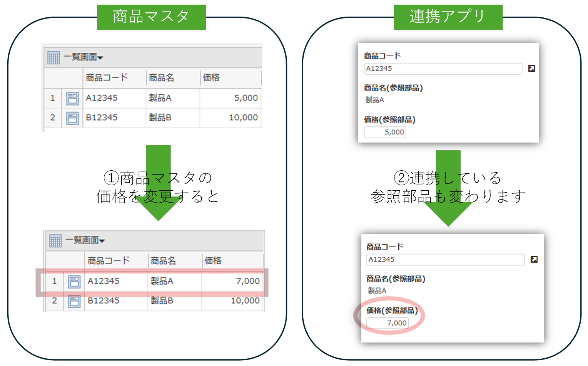Select 10,000 price cell in lower table

(232, 301)
